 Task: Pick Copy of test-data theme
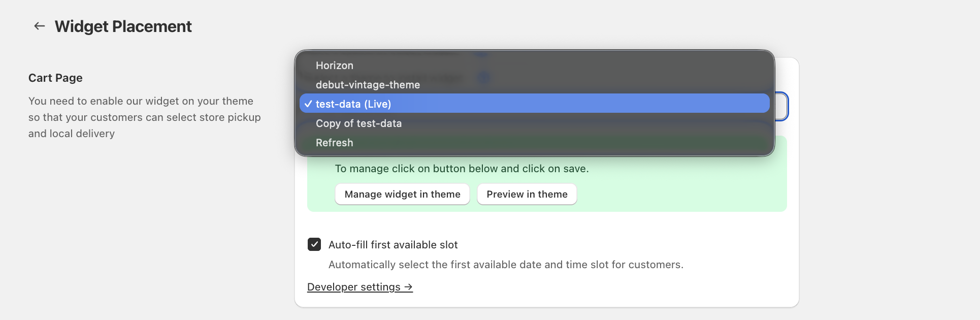535,123
